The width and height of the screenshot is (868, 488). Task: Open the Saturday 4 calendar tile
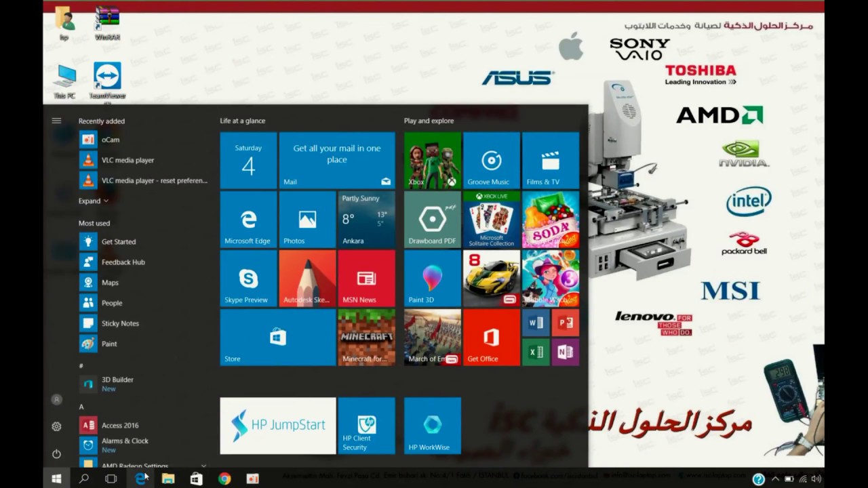click(x=248, y=160)
